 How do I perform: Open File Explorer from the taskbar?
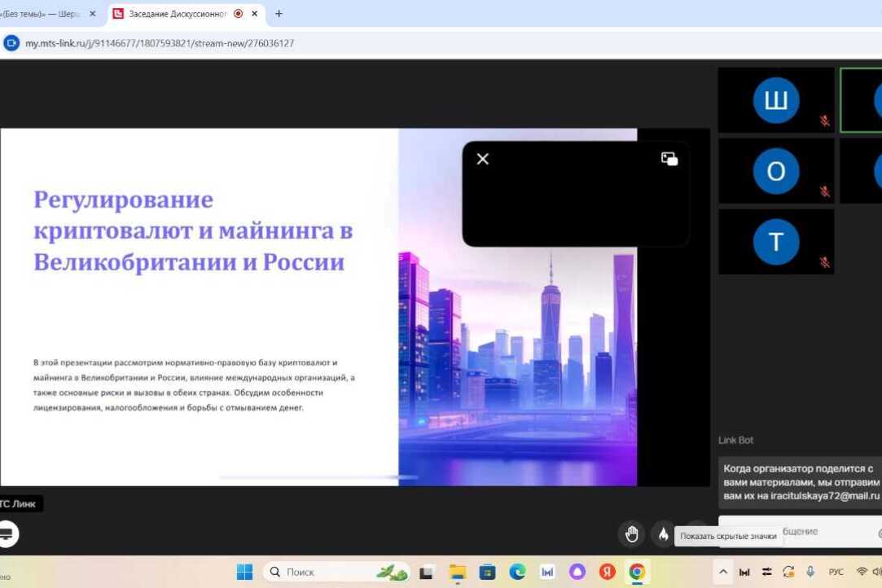458,573
